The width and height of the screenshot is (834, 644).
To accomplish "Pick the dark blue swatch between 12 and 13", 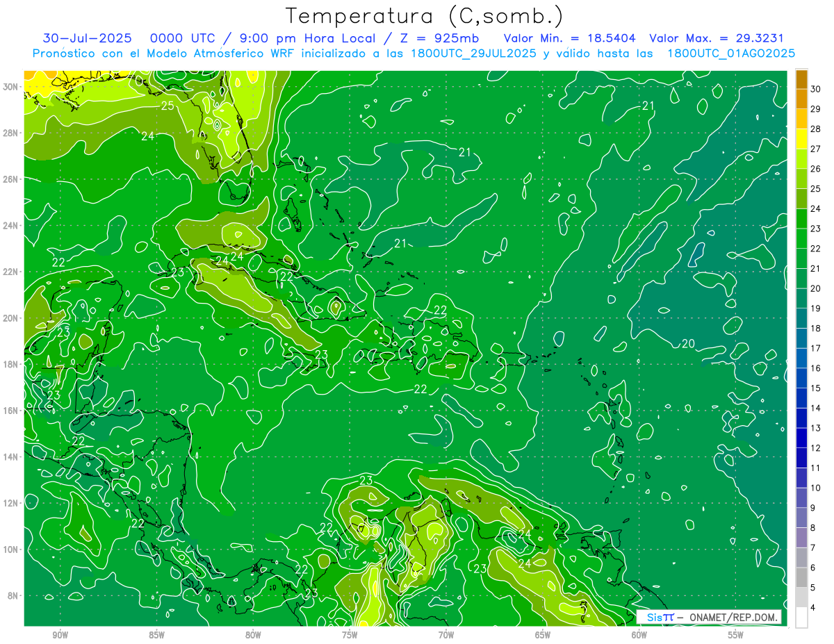I will click(x=801, y=438).
